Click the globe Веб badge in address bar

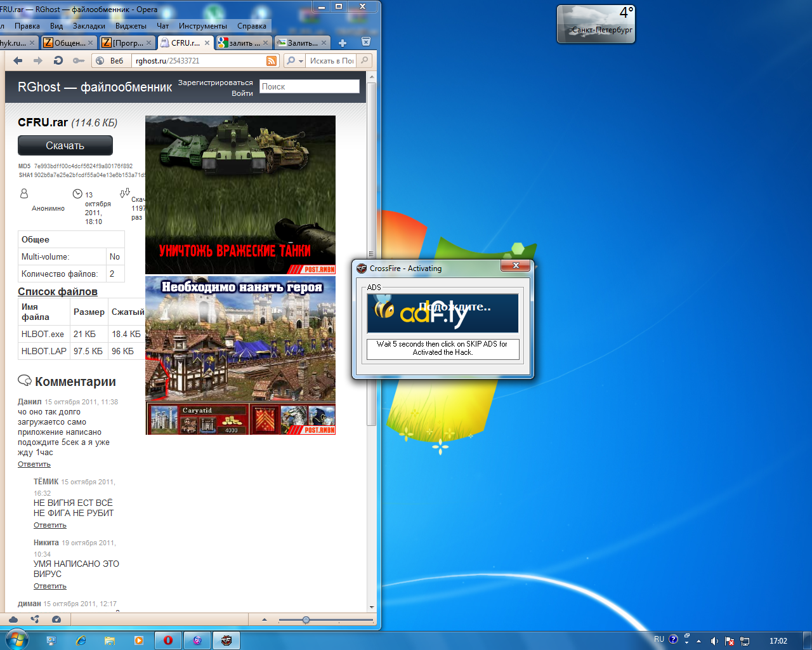(x=110, y=61)
